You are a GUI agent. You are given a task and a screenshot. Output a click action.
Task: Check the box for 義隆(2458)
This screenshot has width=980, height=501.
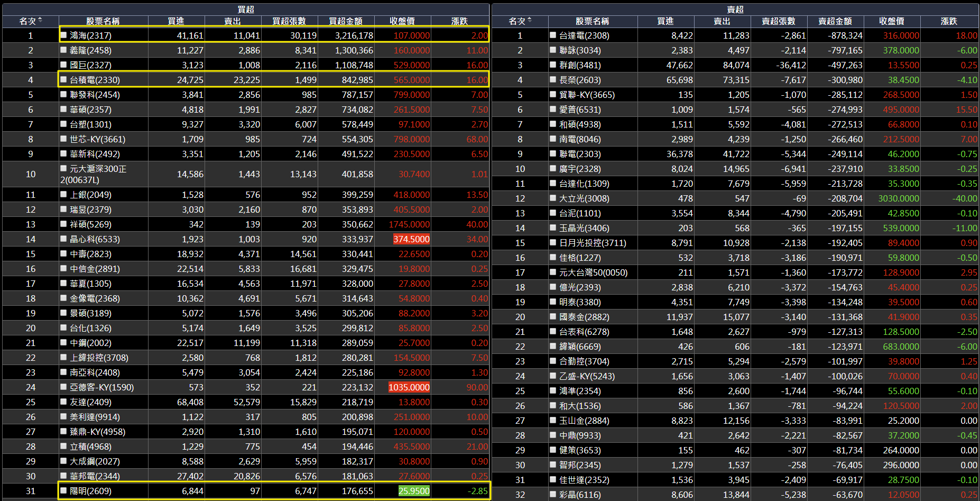(63, 50)
